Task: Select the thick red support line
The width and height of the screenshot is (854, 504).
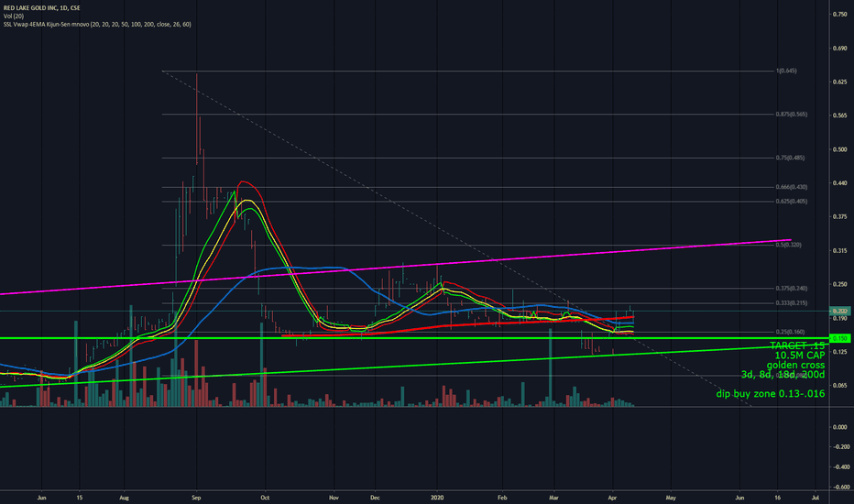Action: coord(457,326)
